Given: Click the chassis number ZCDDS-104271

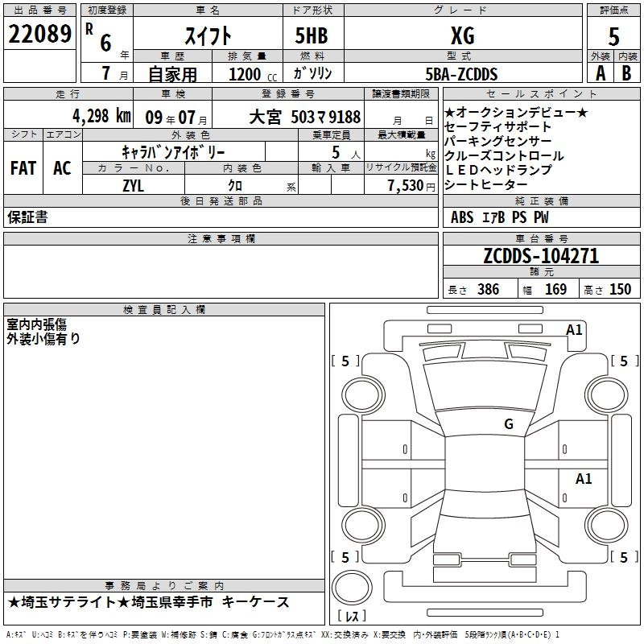Looking at the screenshot, I should point(541,256).
